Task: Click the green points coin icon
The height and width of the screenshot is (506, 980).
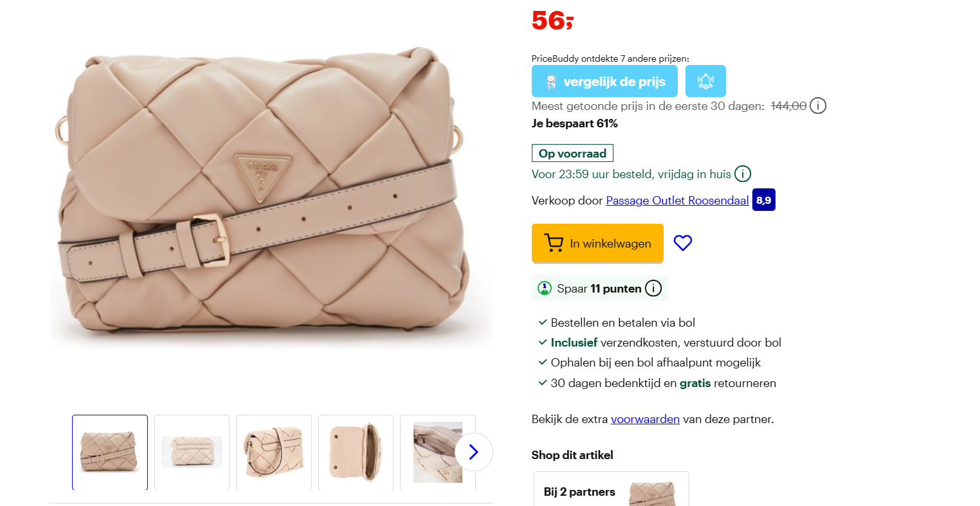Action: point(544,288)
